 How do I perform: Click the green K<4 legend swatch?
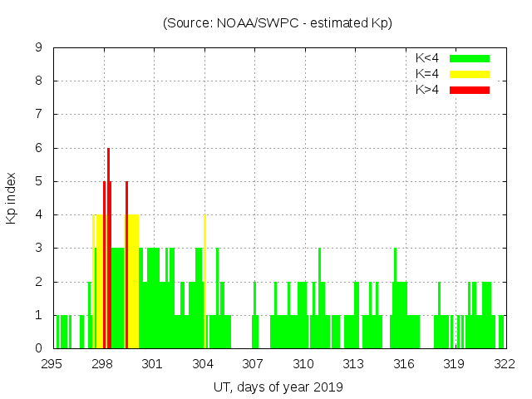[x=470, y=58]
